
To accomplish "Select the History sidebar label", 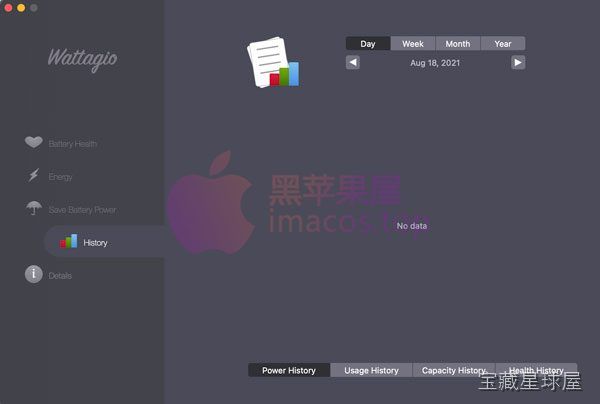I will pyautogui.click(x=95, y=243).
